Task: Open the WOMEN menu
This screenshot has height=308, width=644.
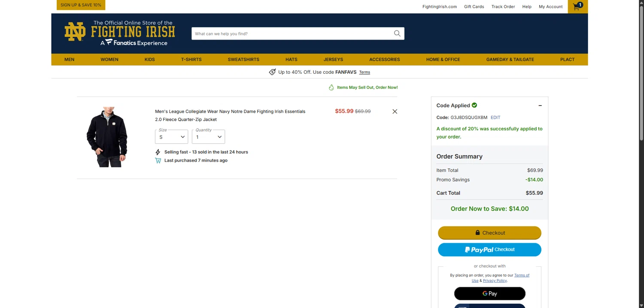Action: point(109,60)
